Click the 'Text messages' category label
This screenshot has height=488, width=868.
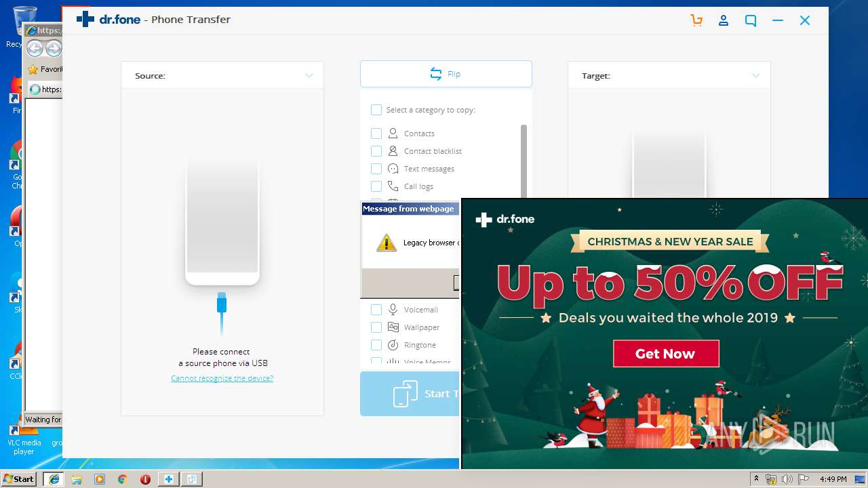click(x=429, y=169)
